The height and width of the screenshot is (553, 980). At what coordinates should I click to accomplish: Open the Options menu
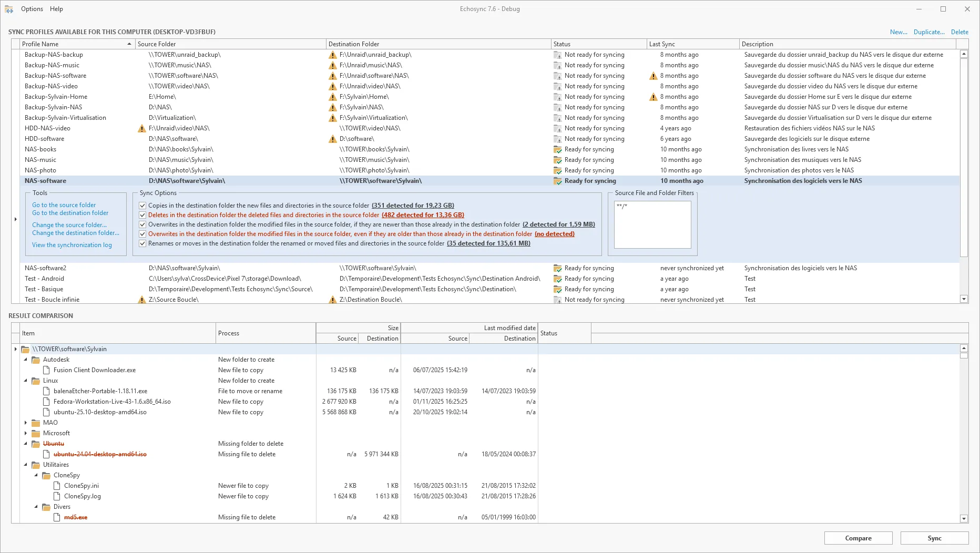(32, 9)
